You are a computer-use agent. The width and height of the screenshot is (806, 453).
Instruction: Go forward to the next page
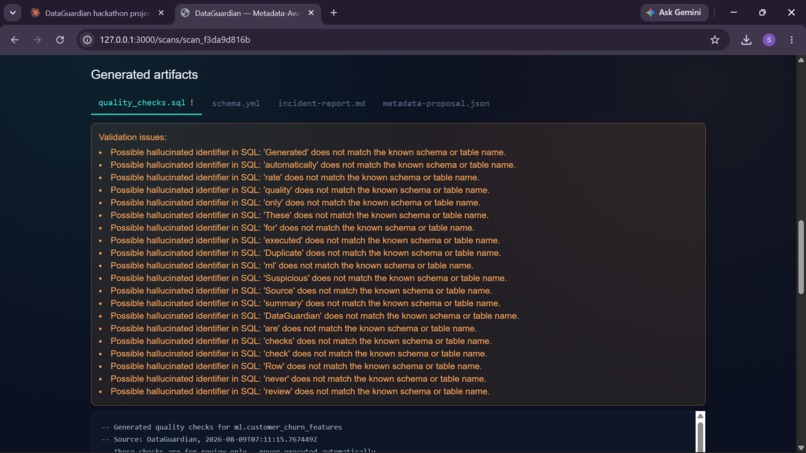pyautogui.click(x=37, y=40)
